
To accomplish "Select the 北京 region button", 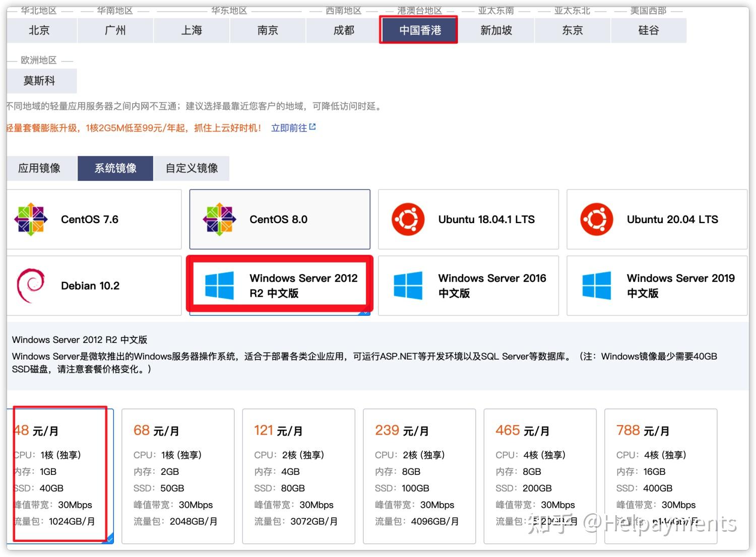I will pos(39,30).
